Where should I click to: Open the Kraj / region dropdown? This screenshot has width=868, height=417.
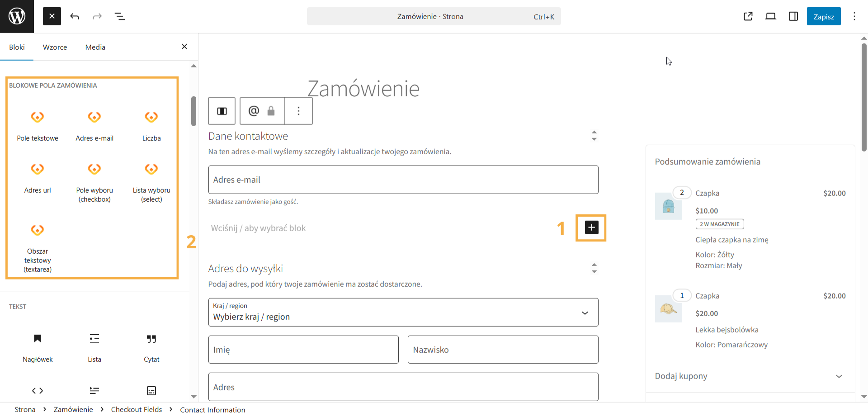tap(403, 312)
